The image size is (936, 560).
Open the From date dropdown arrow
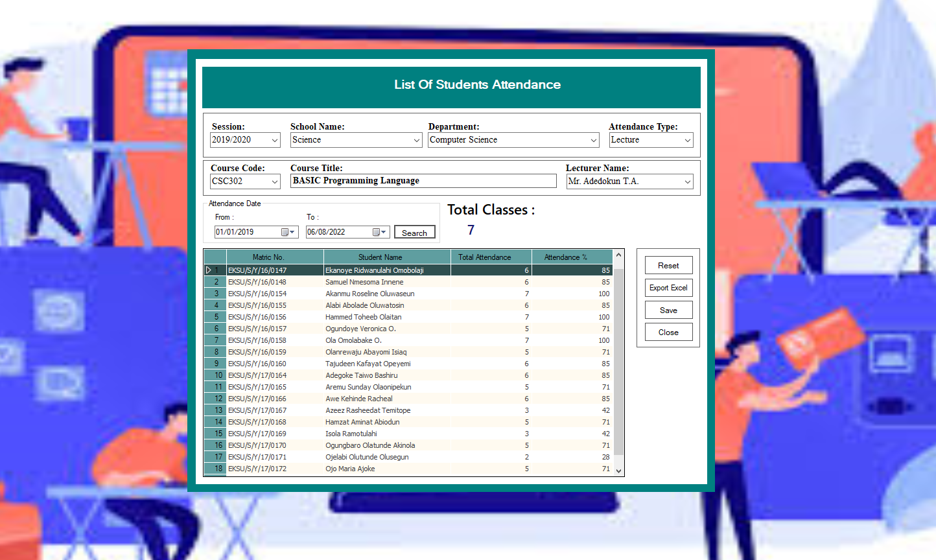coord(292,231)
